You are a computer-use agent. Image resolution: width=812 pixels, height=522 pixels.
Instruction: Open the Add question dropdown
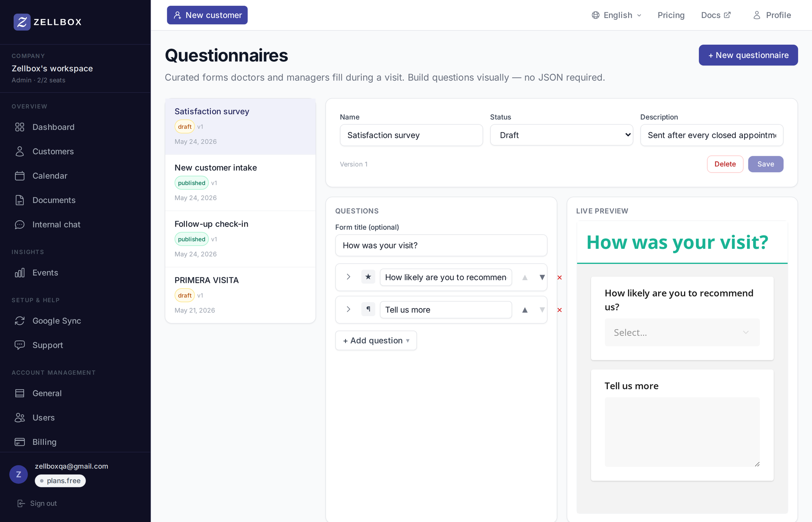click(376, 341)
